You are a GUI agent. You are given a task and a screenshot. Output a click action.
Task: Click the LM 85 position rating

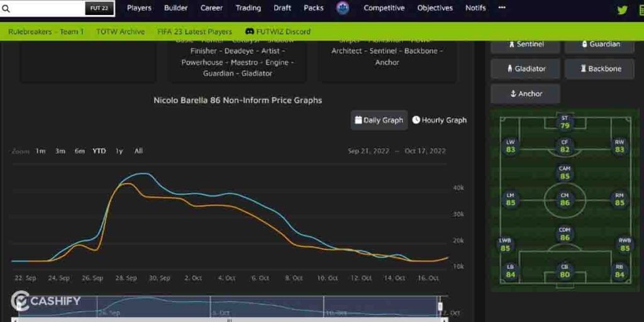tap(511, 199)
